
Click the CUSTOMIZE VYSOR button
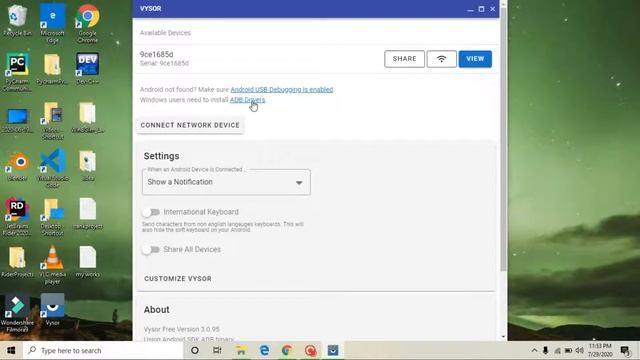click(178, 279)
